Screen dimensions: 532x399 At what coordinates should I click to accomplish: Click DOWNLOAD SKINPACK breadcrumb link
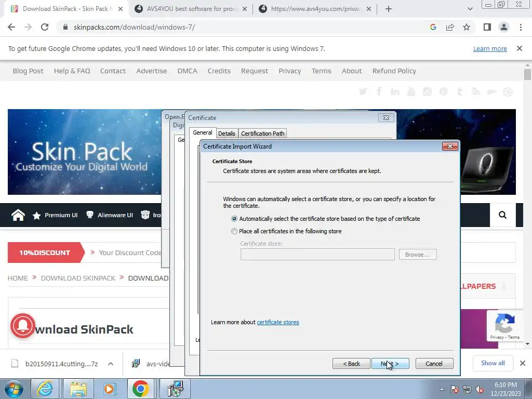(78, 278)
